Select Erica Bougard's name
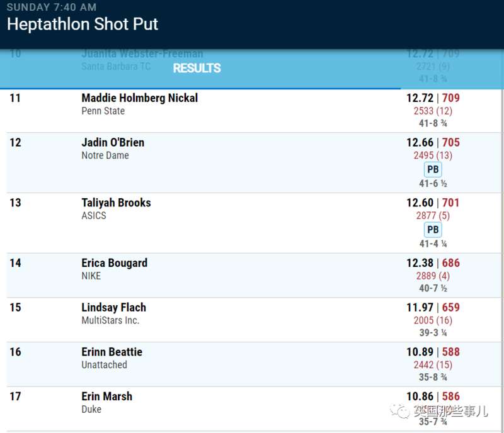Viewport: 504px width, 433px height. tap(115, 263)
